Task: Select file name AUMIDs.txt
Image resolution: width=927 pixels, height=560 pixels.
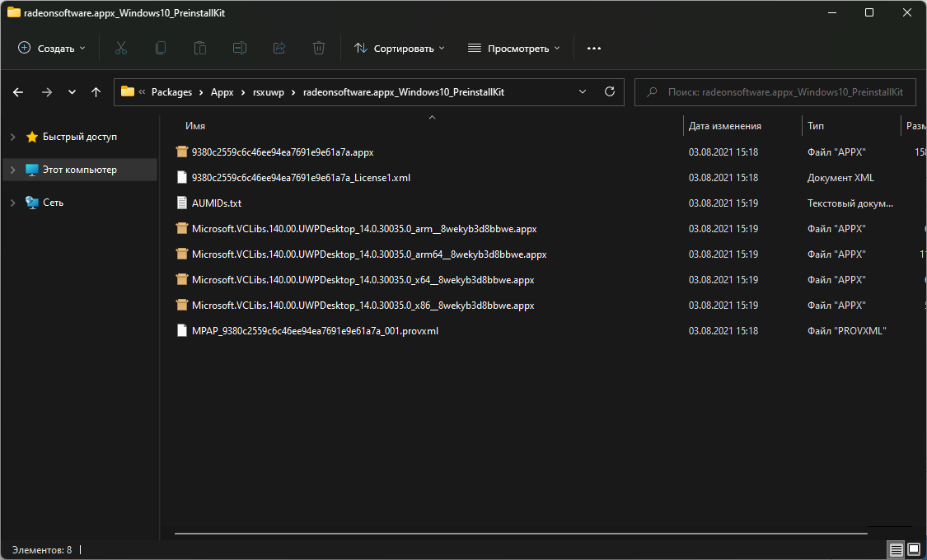Action: point(217,203)
